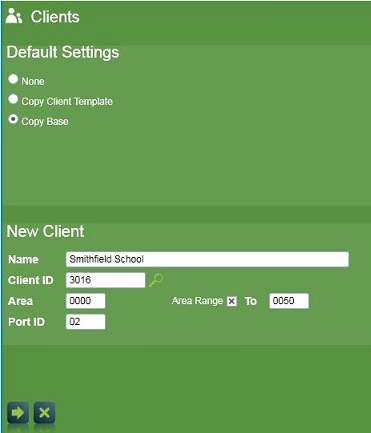Click the Name field containing Smithfield School
The image size is (371, 433).
pos(207,259)
